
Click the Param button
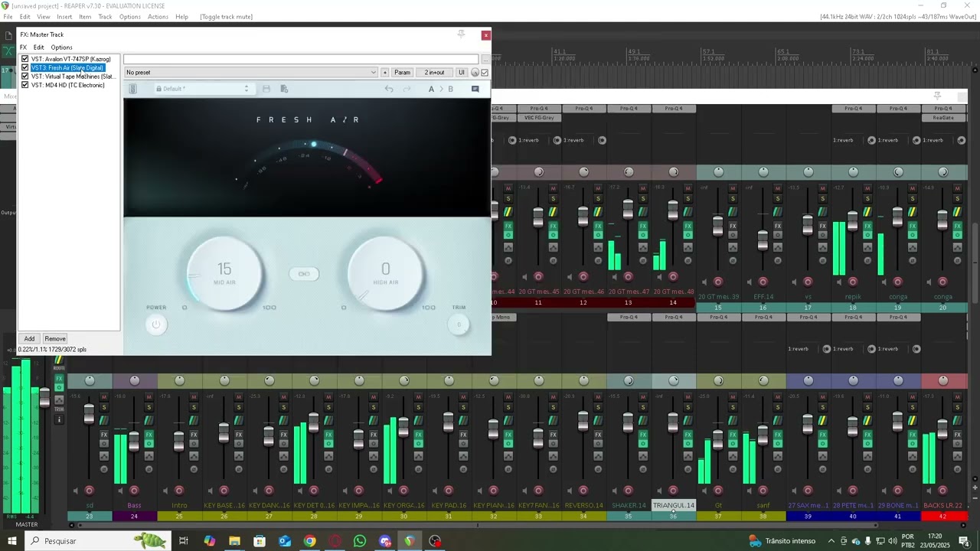pyautogui.click(x=402, y=73)
